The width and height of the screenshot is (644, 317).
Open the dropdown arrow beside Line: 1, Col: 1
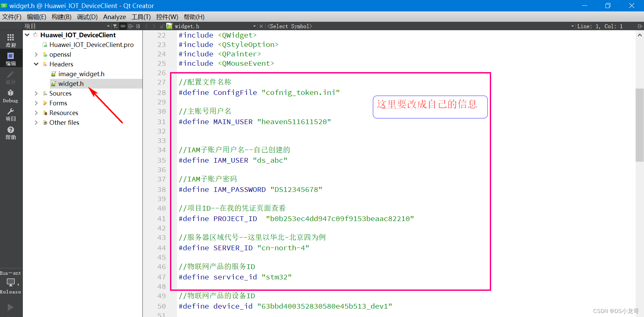tap(572, 26)
